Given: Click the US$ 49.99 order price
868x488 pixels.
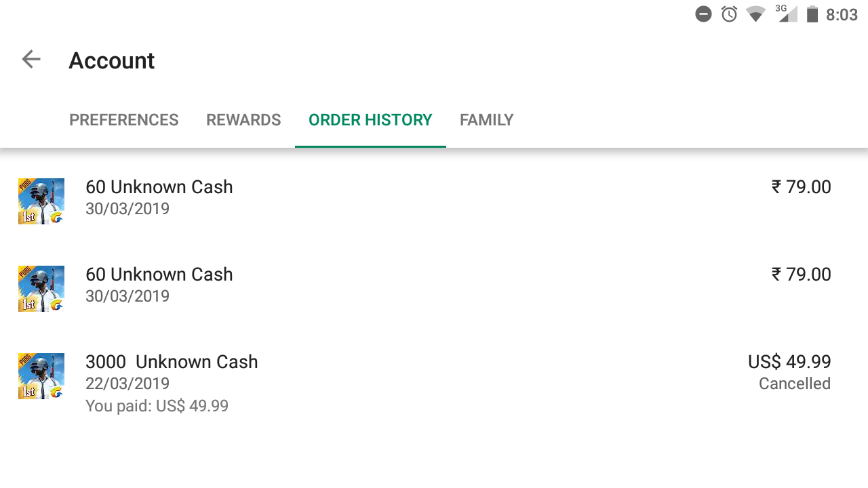Looking at the screenshot, I should (789, 361).
